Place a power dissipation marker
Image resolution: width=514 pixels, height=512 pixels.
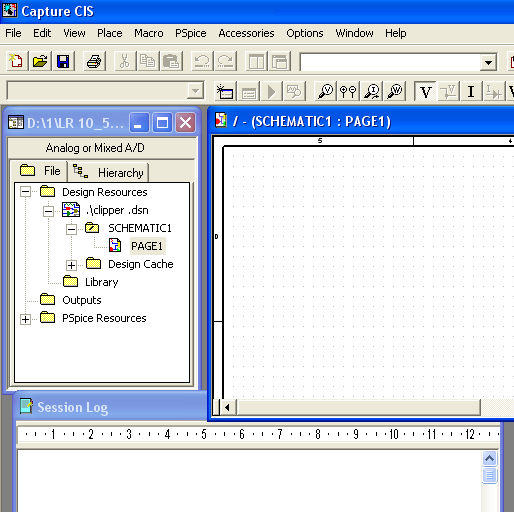(x=395, y=91)
